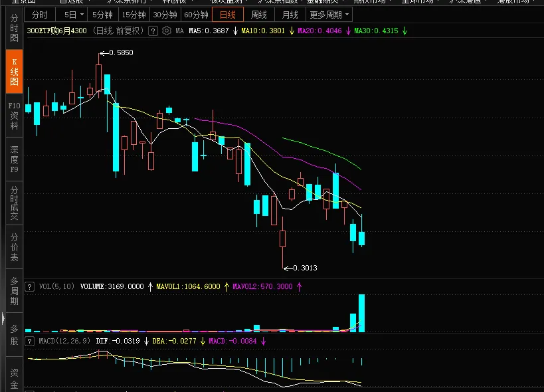Open K线图 sidebar view

14,72
